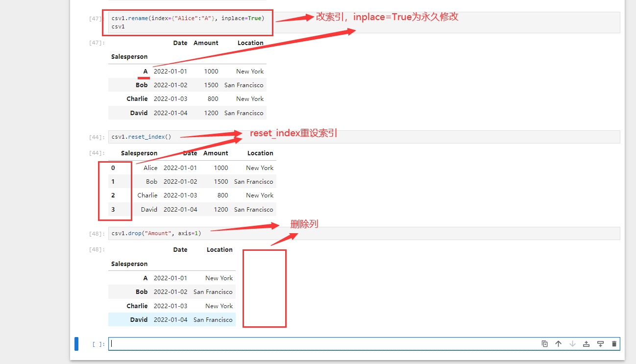Place cursor in csv1.rename code cell
Image resolution: width=636 pixels, height=364 pixels.
pyautogui.click(x=365, y=23)
